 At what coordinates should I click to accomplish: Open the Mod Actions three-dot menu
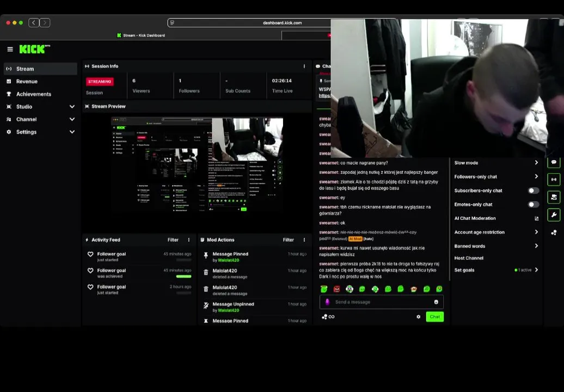coord(304,240)
